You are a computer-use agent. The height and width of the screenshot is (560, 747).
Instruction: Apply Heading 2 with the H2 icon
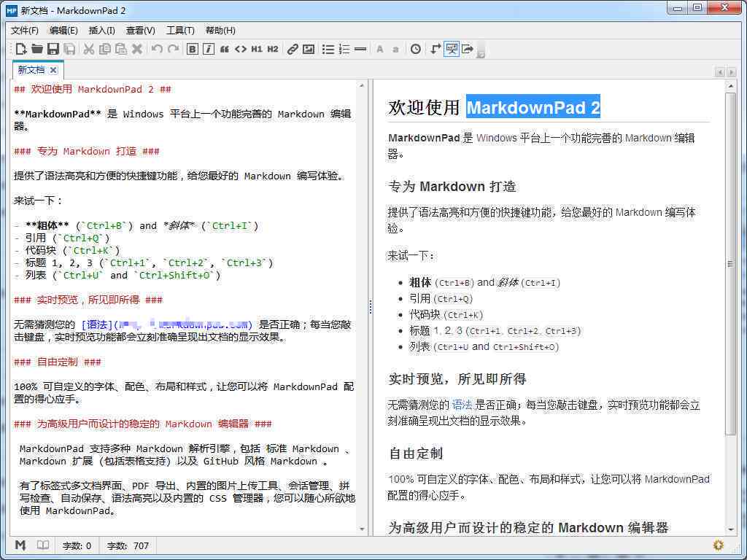coord(273,49)
